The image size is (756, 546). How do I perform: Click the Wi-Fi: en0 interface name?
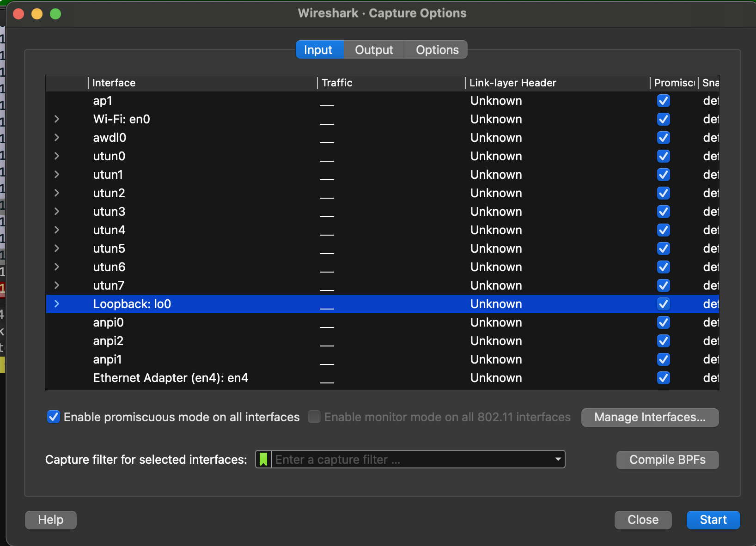coord(122,119)
